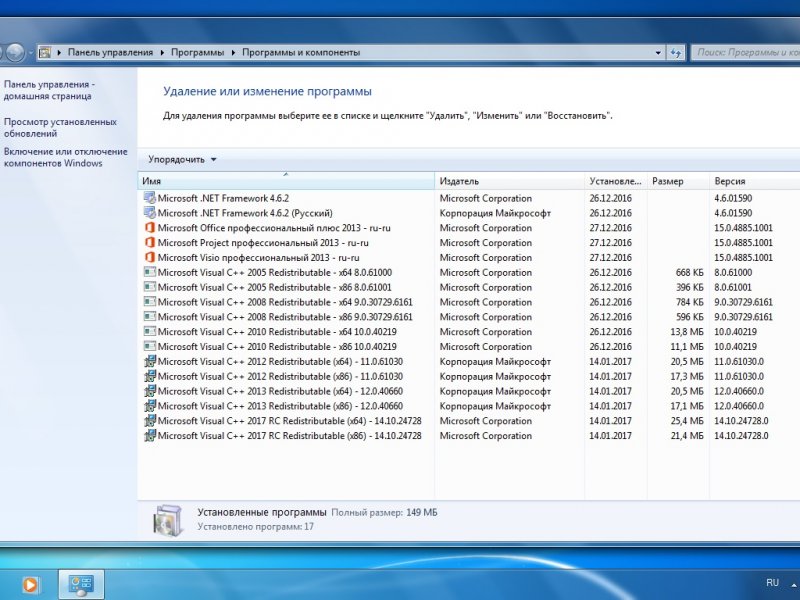Click size value 25,4 МБ

click(687, 420)
